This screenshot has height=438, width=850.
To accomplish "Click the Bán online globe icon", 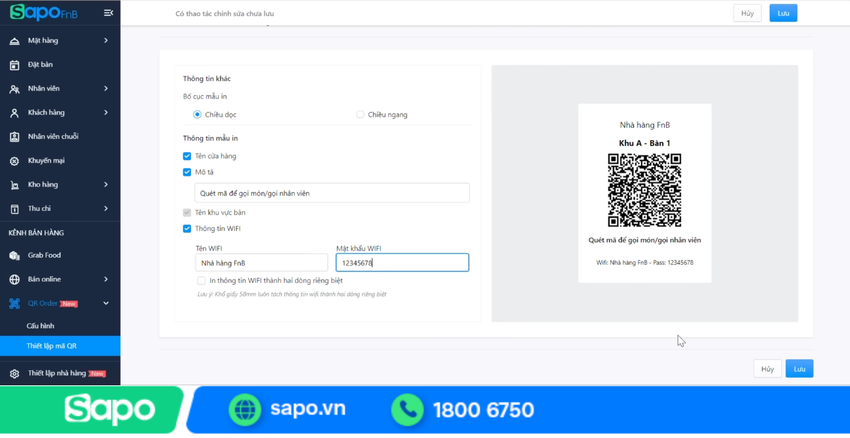I will (x=15, y=280).
